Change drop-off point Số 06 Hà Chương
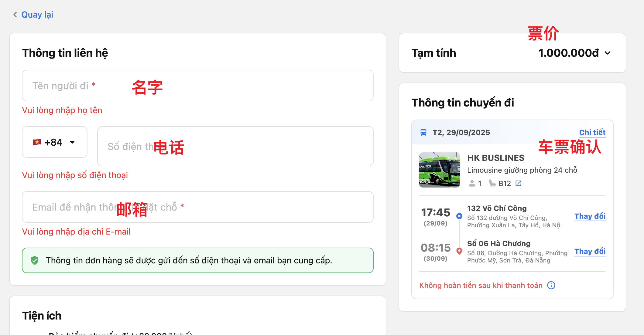 tap(590, 252)
